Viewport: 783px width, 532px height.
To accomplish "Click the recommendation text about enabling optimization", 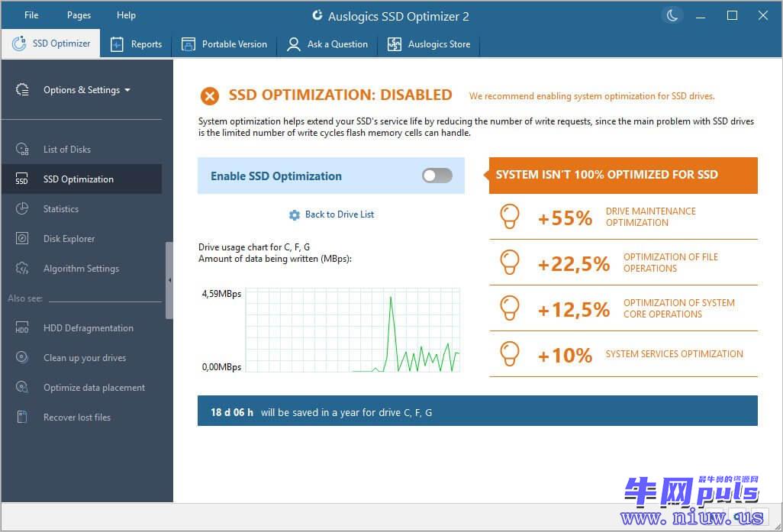I will pyautogui.click(x=591, y=96).
